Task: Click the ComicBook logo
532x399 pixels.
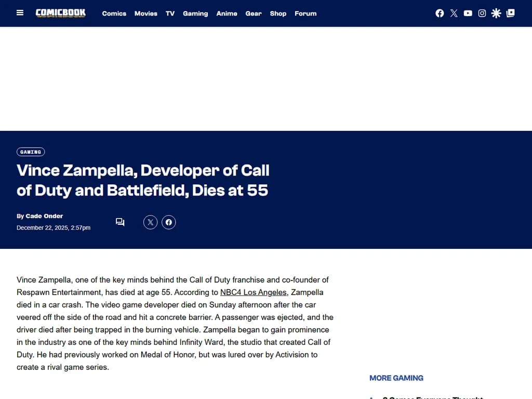Action: [x=61, y=13]
